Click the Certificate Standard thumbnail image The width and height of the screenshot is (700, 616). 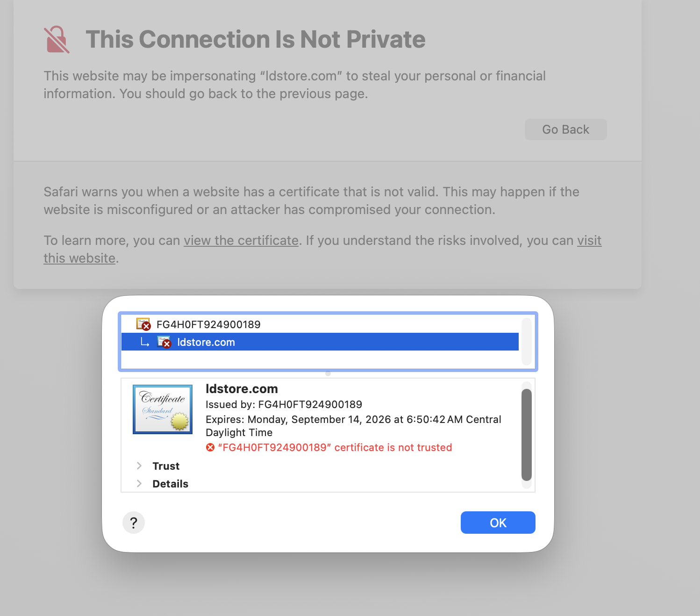[163, 409]
